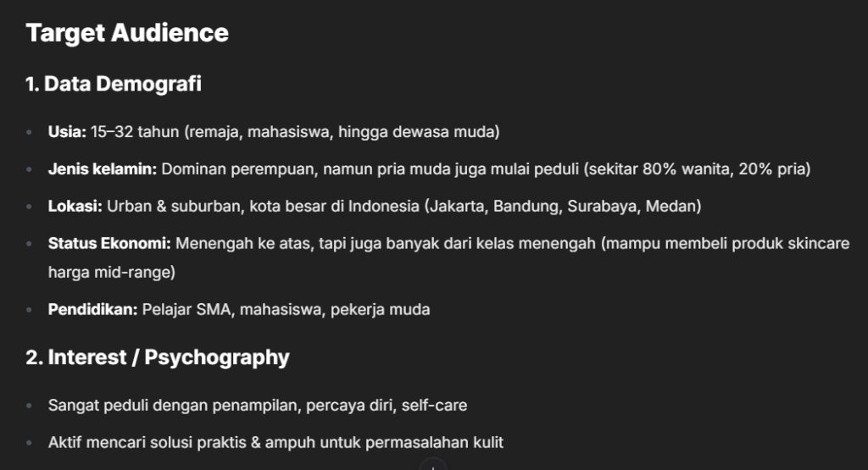Click the Data Demografi section heading
The height and width of the screenshot is (470, 868).
click(x=114, y=84)
